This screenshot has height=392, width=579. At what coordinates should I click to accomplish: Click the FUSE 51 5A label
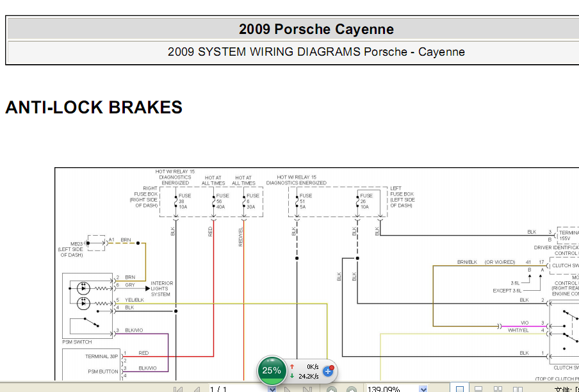point(306,201)
